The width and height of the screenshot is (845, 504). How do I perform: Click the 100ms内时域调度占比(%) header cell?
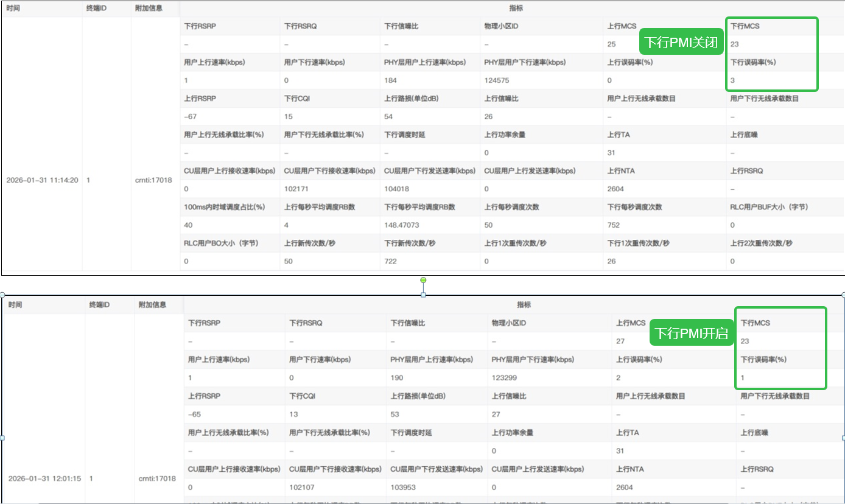point(225,207)
